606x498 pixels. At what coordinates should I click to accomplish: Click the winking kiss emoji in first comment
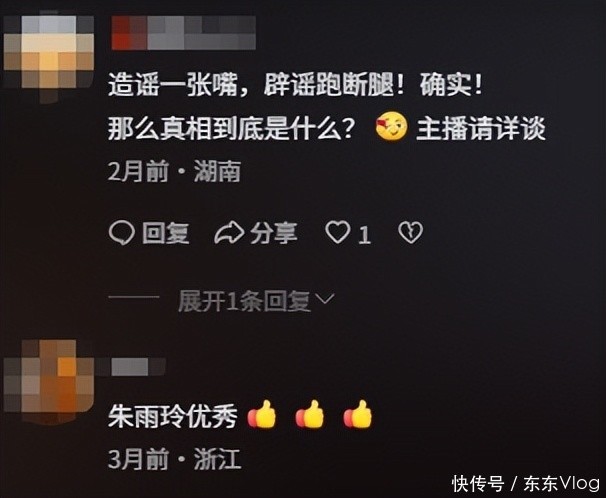coord(391,126)
